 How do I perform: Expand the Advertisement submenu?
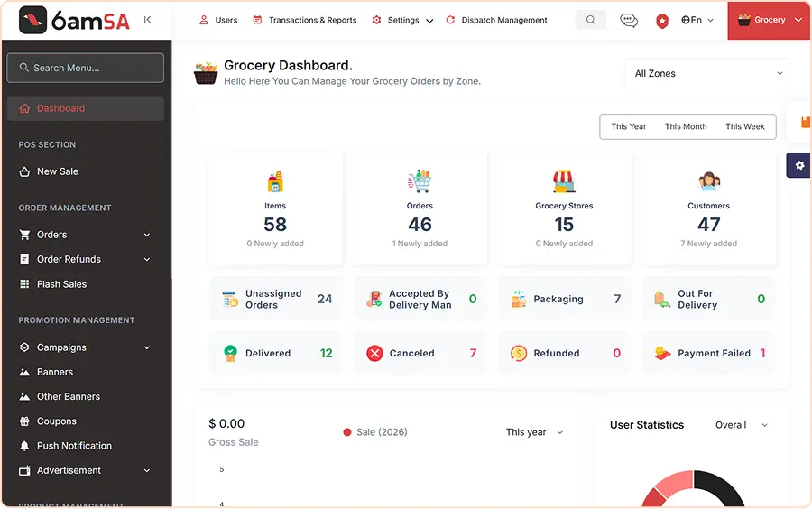click(147, 471)
